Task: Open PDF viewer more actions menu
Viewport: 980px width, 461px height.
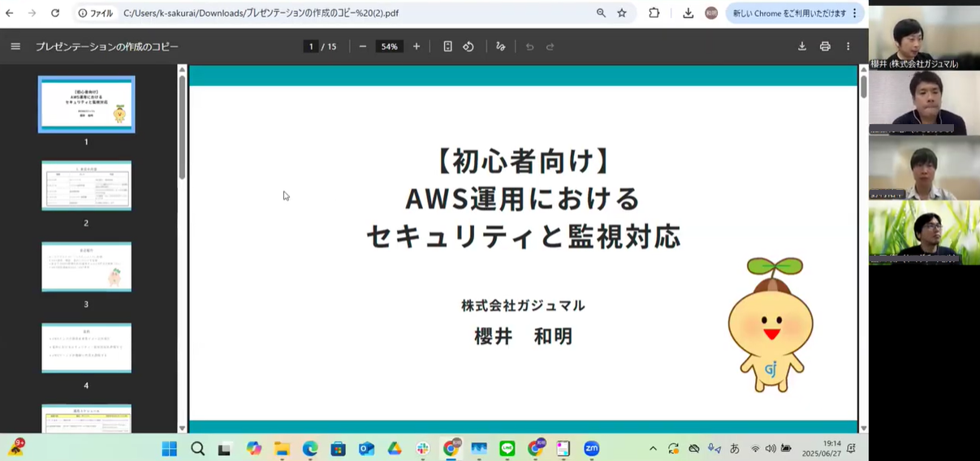Action: (848, 46)
